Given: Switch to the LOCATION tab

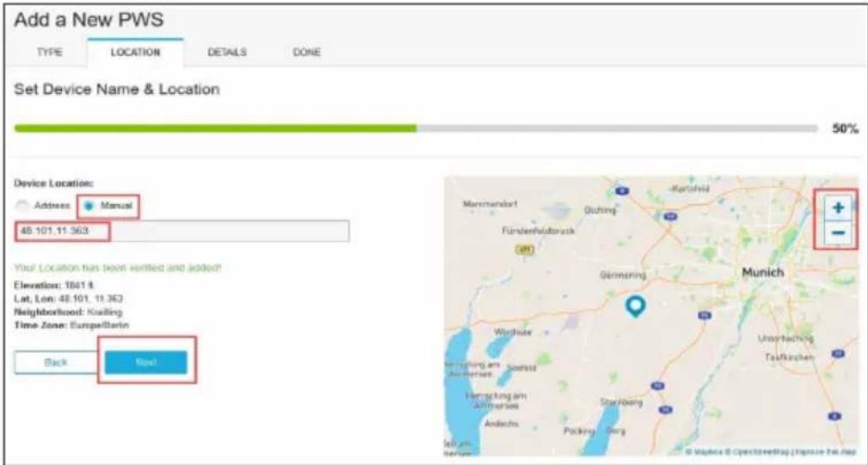Looking at the screenshot, I should [135, 53].
